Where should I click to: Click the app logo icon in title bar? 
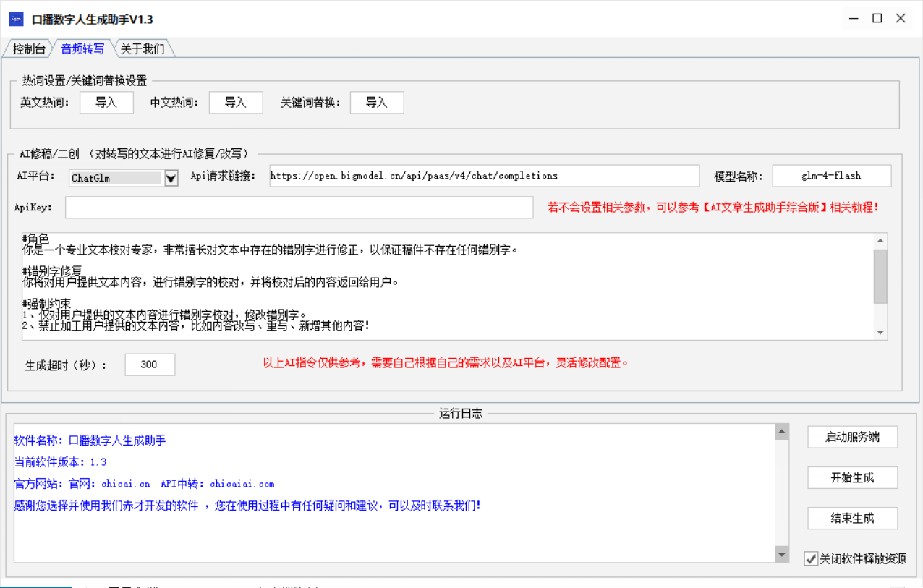point(16,19)
